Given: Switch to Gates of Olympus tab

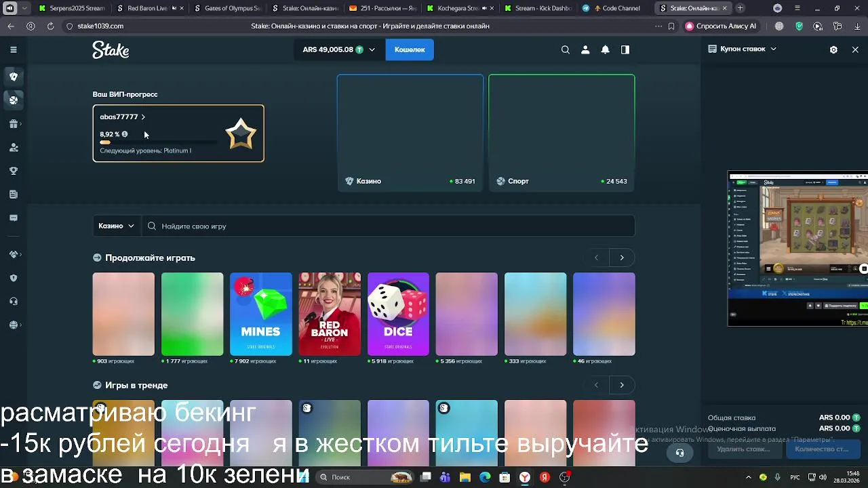Looking at the screenshot, I should (x=227, y=8).
